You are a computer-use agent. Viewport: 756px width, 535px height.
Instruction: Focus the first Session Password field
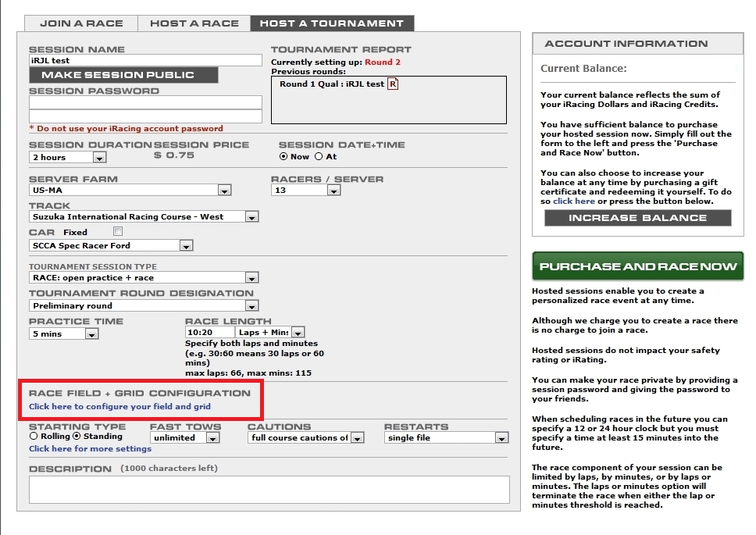[145, 102]
